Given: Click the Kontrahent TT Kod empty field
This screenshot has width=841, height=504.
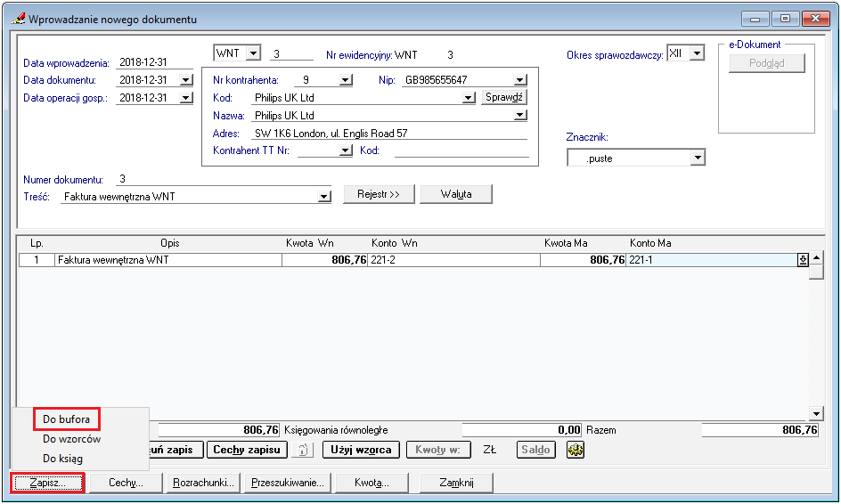Looking at the screenshot, I should click(461, 150).
